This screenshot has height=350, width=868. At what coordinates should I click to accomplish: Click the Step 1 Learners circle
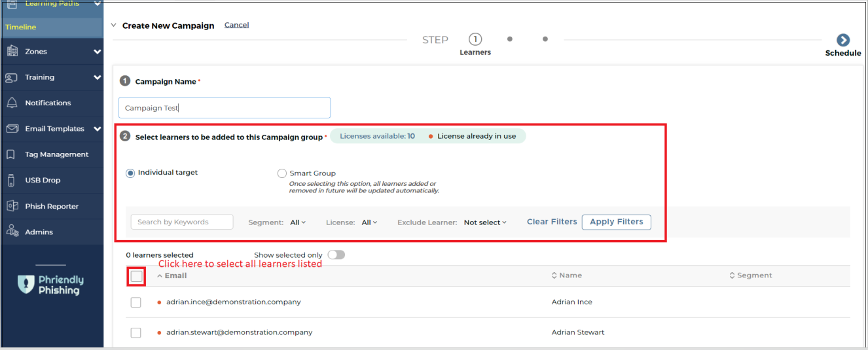[475, 39]
